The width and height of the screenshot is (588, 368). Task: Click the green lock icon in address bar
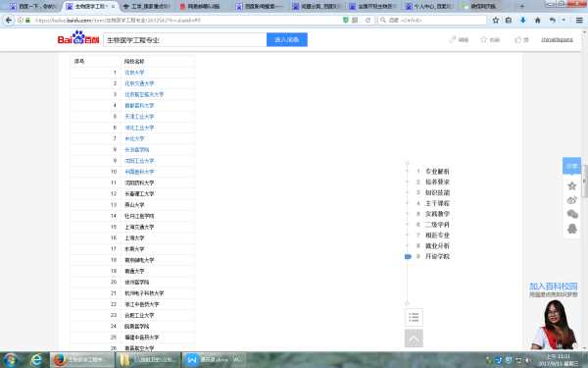(27, 21)
